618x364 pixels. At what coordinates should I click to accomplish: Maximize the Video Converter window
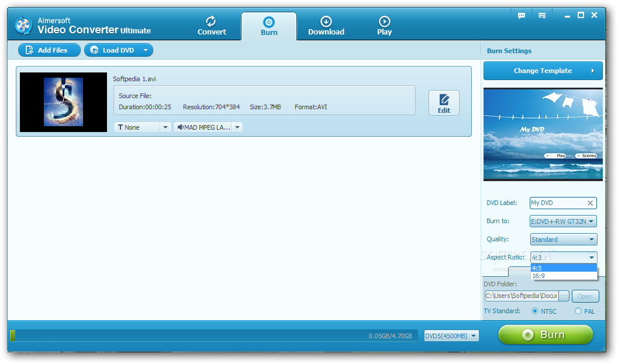581,15
